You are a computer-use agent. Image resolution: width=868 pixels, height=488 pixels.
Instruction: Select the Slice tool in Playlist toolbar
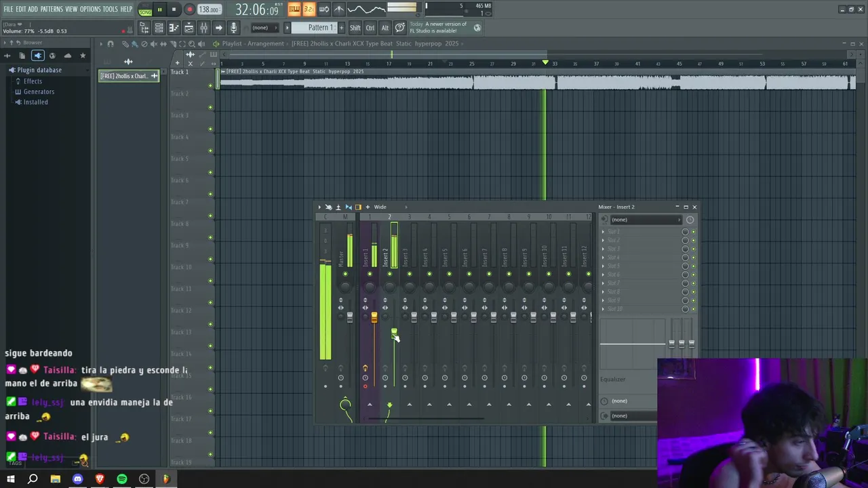click(172, 44)
